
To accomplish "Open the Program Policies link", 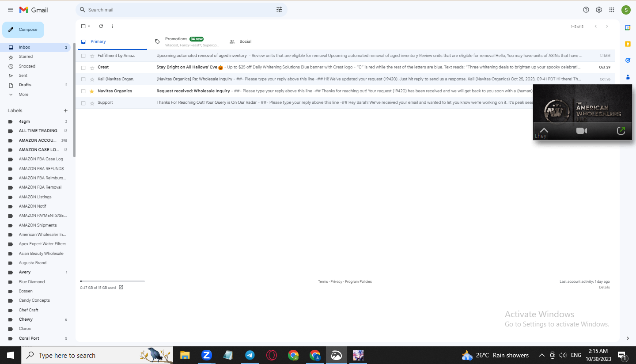I will (359, 281).
